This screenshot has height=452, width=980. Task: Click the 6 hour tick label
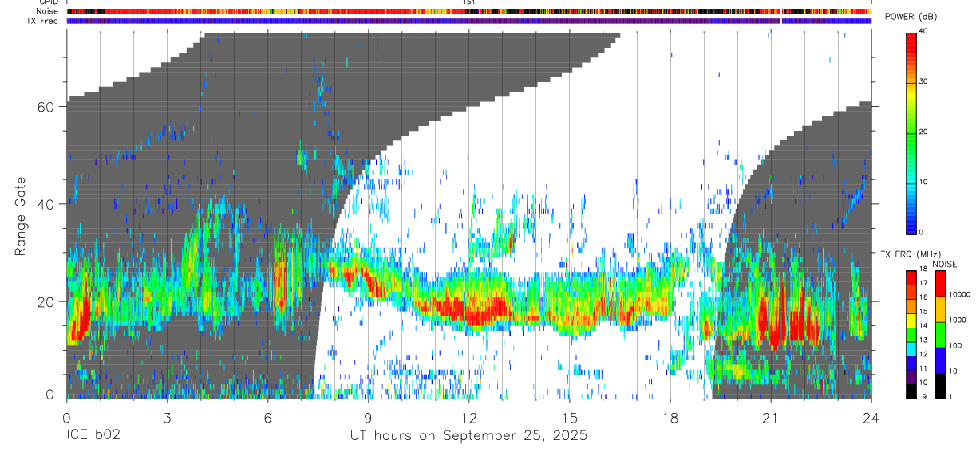(267, 417)
